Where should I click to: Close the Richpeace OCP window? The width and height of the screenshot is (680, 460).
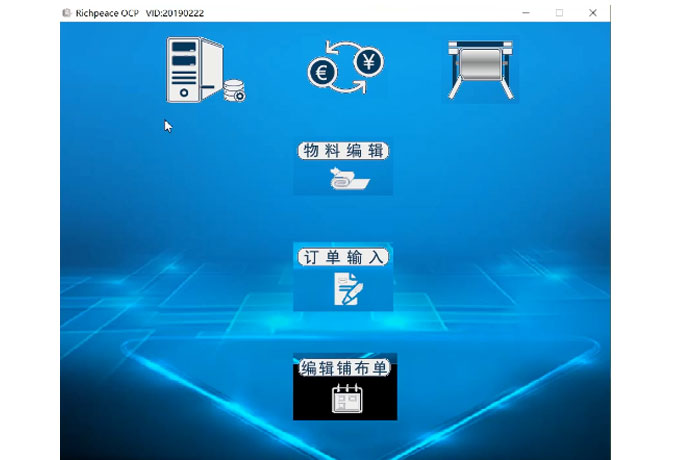click(593, 12)
